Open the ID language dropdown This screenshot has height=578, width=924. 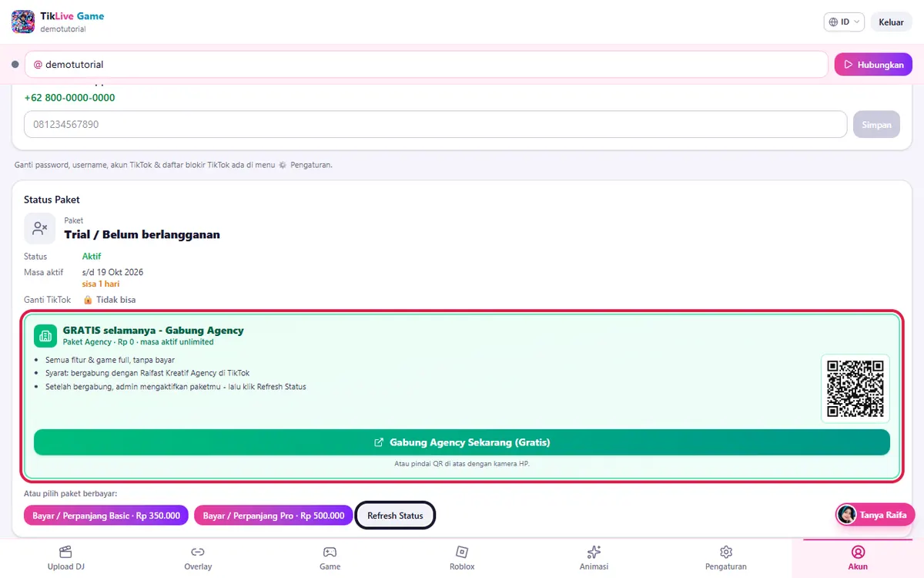(x=845, y=22)
